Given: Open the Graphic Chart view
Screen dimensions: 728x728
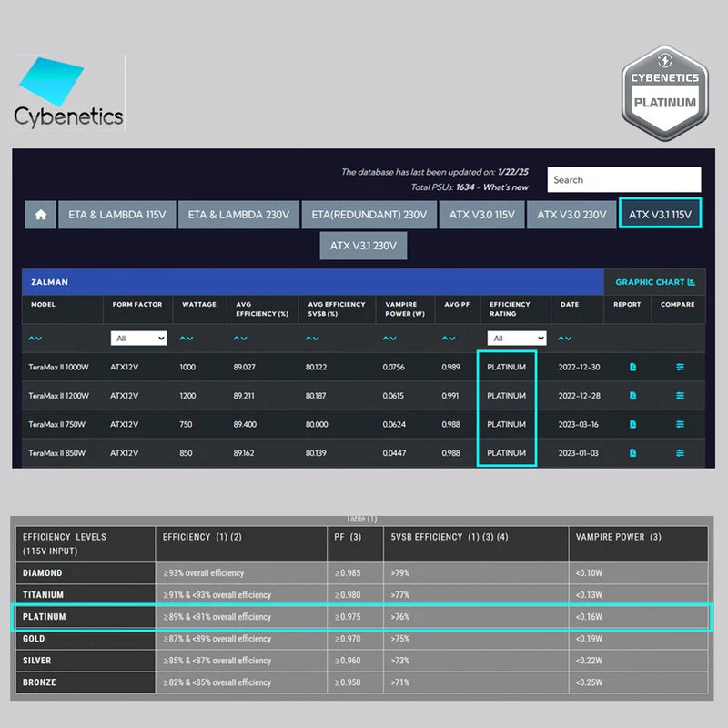Looking at the screenshot, I should (654, 282).
